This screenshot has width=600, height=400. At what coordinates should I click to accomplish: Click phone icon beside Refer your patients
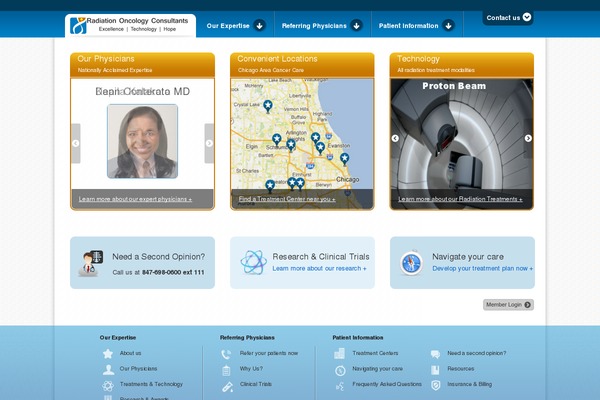click(x=226, y=354)
